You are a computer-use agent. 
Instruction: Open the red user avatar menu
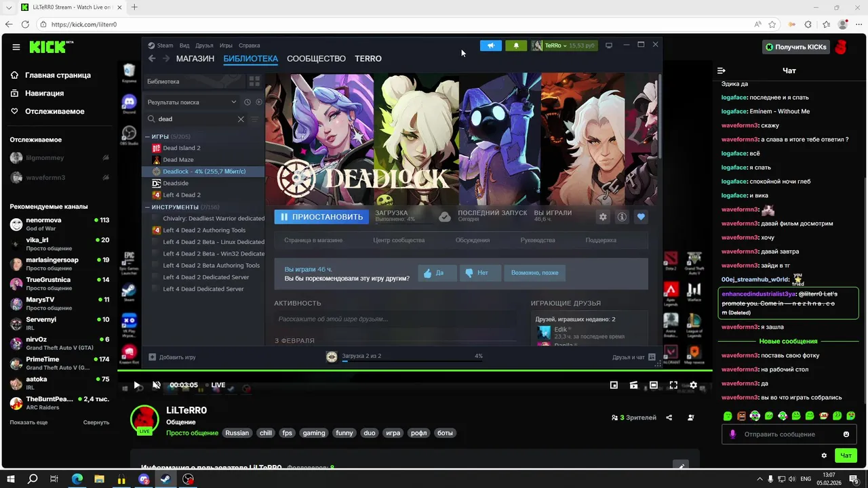tap(841, 47)
